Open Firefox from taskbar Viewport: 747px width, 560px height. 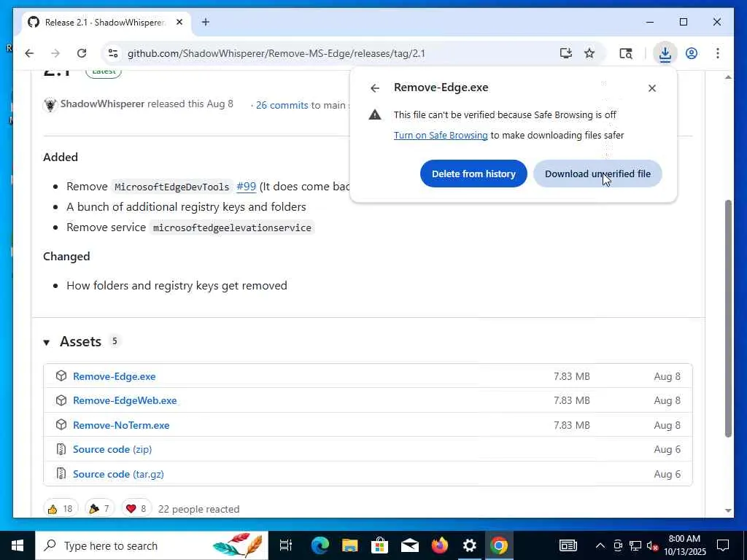tap(440, 545)
